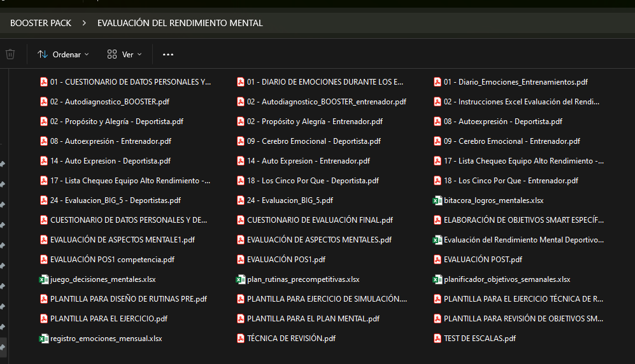This screenshot has width=635, height=364.
Task: Expand the chevron after BOOSTER PACK breadcrumb
Action: click(x=84, y=23)
